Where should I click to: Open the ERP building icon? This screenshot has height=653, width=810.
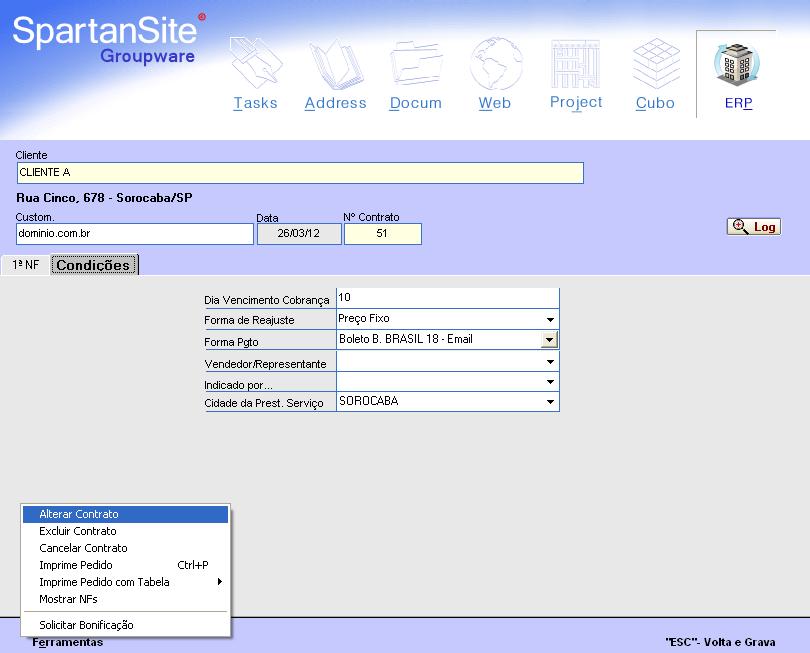pyautogui.click(x=737, y=64)
